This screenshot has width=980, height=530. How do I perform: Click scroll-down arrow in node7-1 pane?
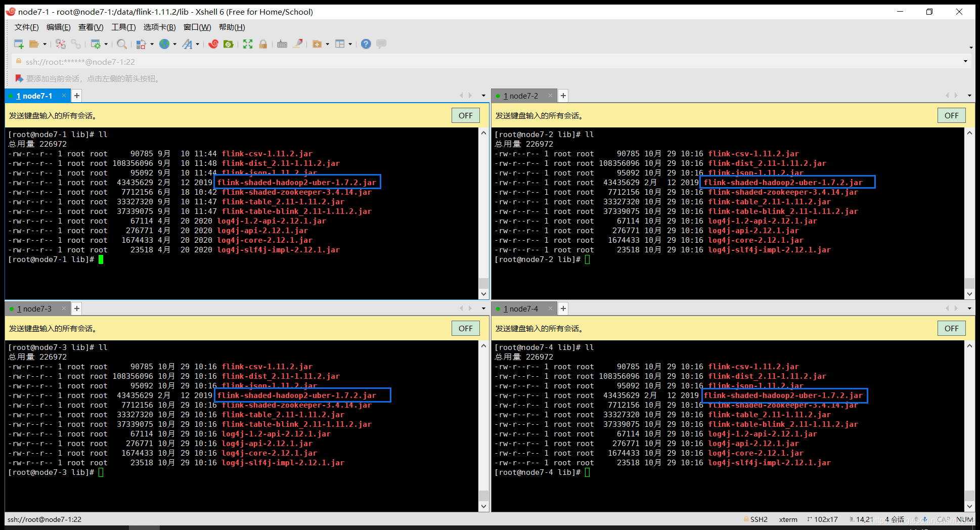(484, 294)
